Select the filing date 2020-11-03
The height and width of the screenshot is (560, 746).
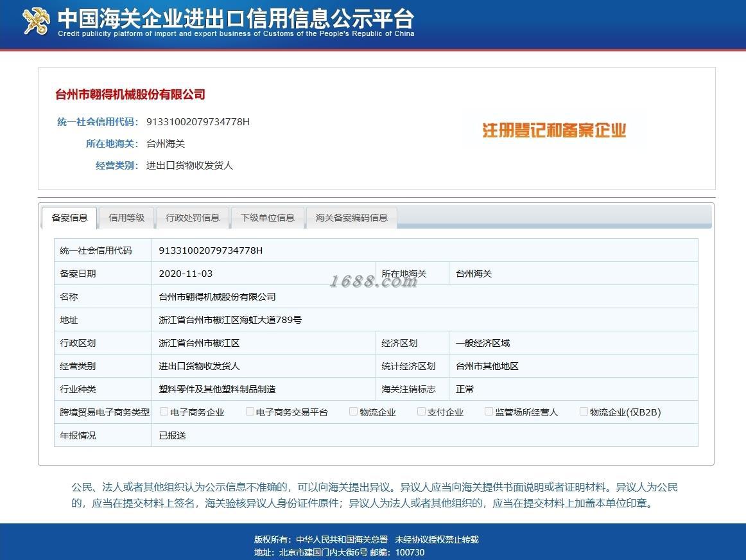click(x=186, y=274)
